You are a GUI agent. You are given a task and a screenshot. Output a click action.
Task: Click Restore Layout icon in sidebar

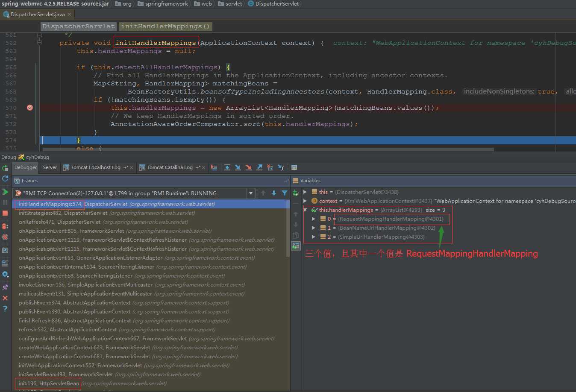click(x=5, y=263)
